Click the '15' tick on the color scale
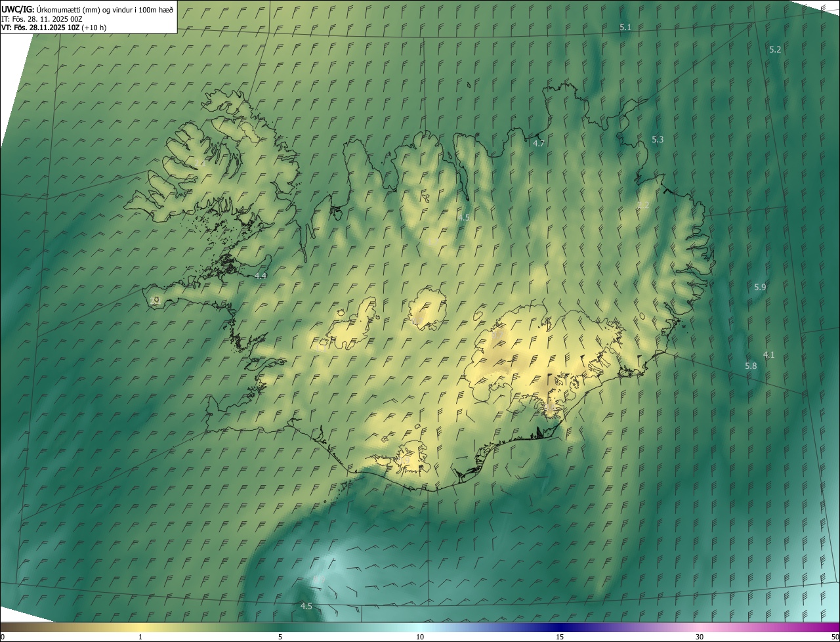This screenshot has width=840, height=642. (560, 637)
